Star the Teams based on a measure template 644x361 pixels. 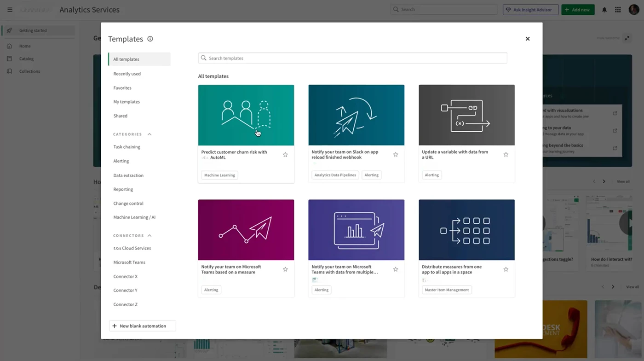tap(285, 269)
